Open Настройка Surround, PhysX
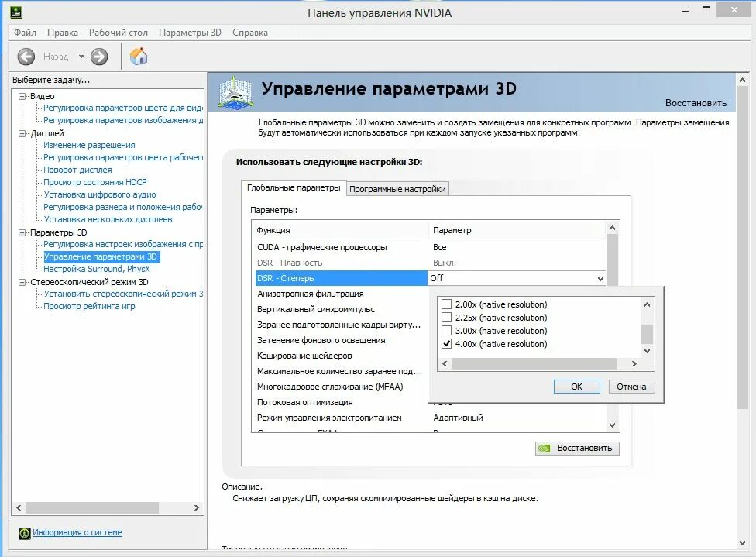The width and height of the screenshot is (756, 557). tap(96, 269)
